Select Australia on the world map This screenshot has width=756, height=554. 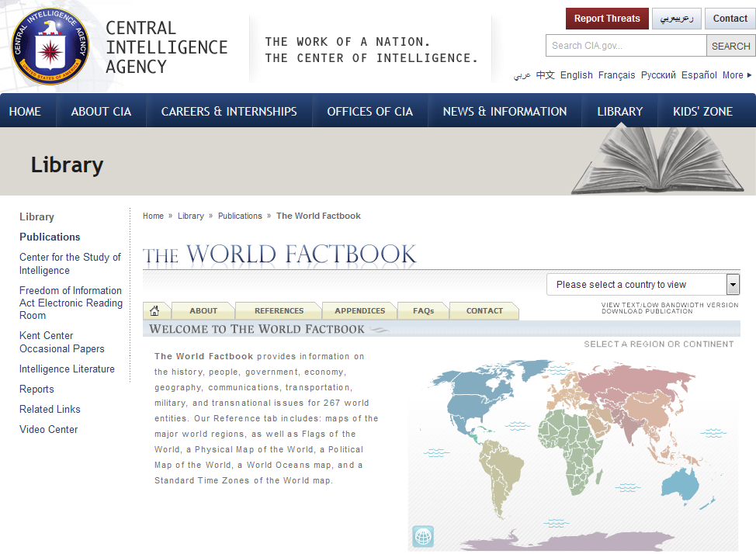(681, 481)
